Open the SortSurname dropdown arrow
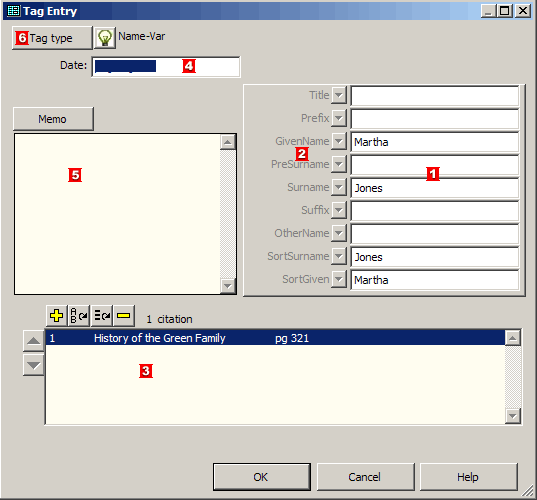Viewport: 537px width, 500px height. click(339, 256)
